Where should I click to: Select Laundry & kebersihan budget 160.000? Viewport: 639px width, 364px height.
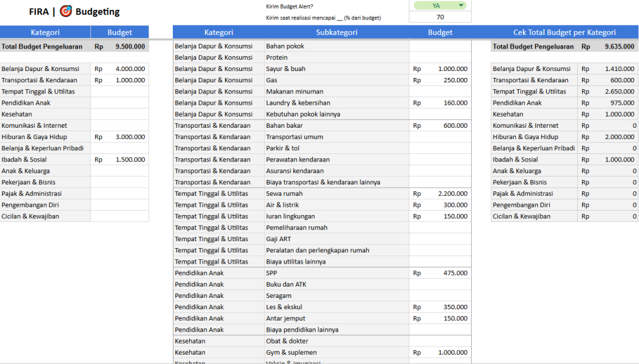pyautogui.click(x=440, y=103)
